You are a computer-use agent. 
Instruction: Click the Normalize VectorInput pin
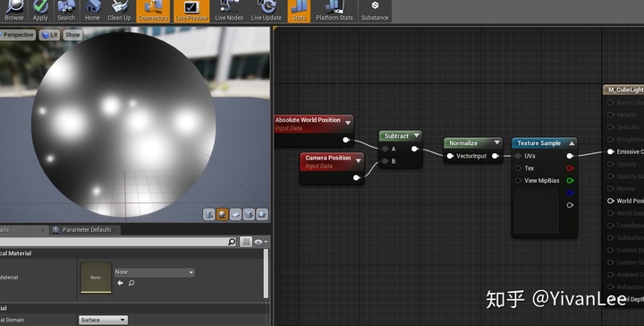click(x=450, y=156)
